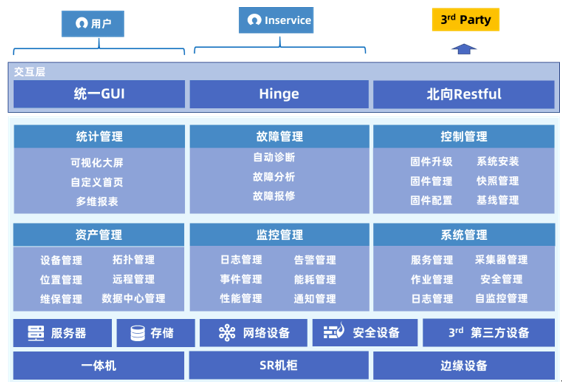The height and width of the screenshot is (382, 562).
Task: Click 故障报修 entry
Action: coord(274,196)
